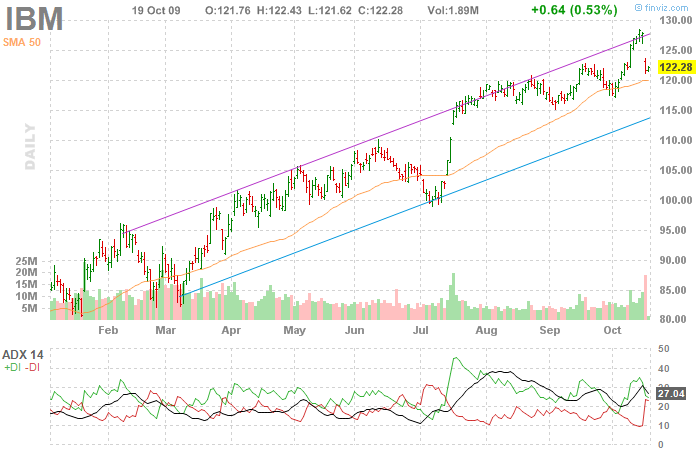Click the May marker on time axis
Screen dimensions: 700x453
point(294,329)
